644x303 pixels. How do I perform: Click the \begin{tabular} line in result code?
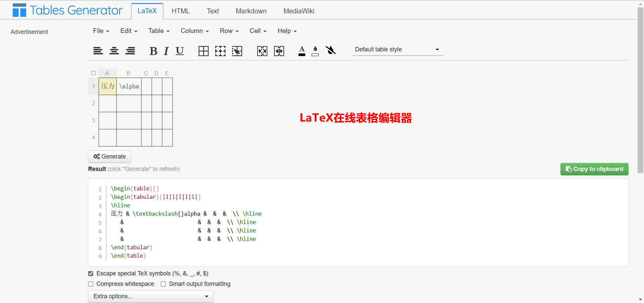156,197
